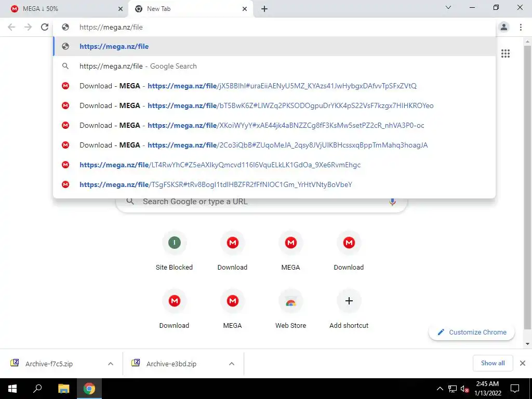Open the Web Store shortcut

pos(291,309)
